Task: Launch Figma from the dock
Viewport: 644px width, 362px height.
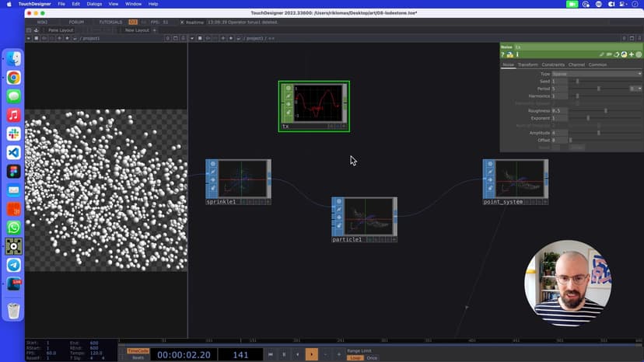Action: click(x=13, y=171)
